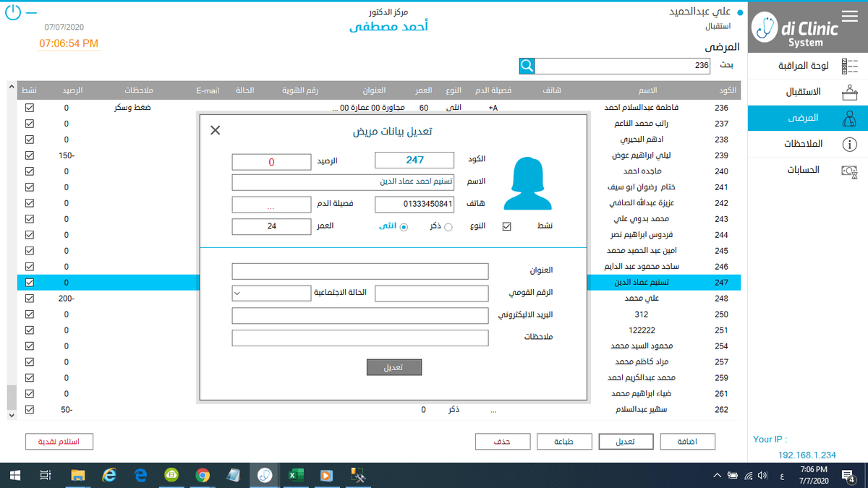Image resolution: width=868 pixels, height=488 pixels.
Task: Click the ملاحظات notes field in dialog
Action: (x=360, y=338)
